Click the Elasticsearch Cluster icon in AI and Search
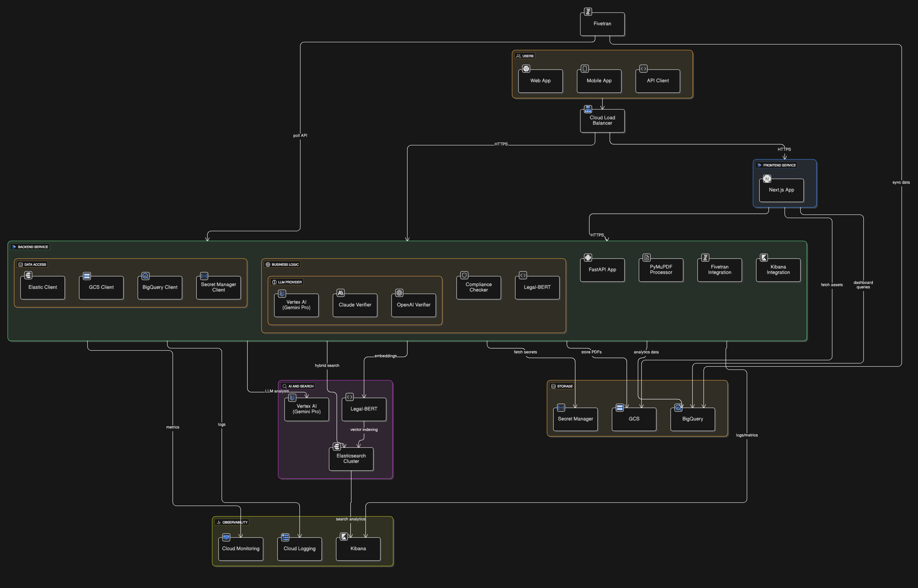 point(336,446)
